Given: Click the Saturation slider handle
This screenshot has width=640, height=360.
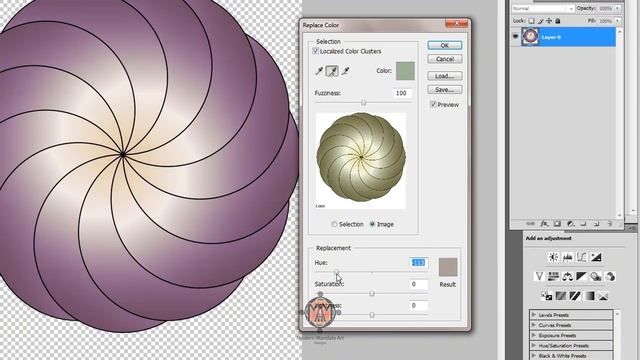Looking at the screenshot, I should [372, 293].
